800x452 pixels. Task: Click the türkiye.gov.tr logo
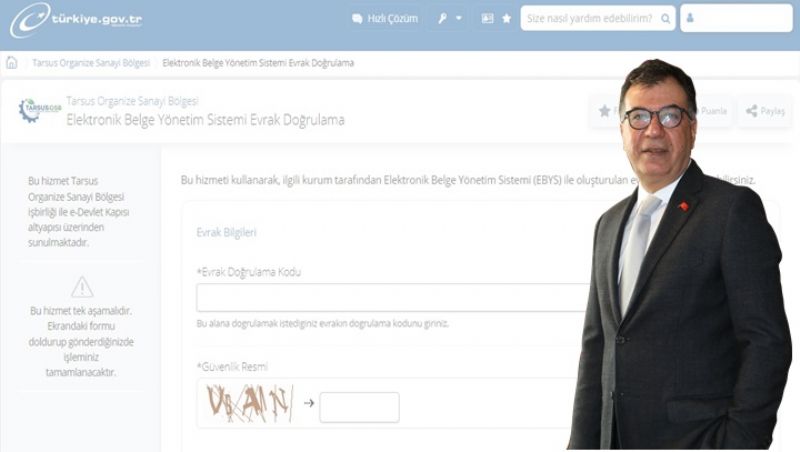coord(77,19)
